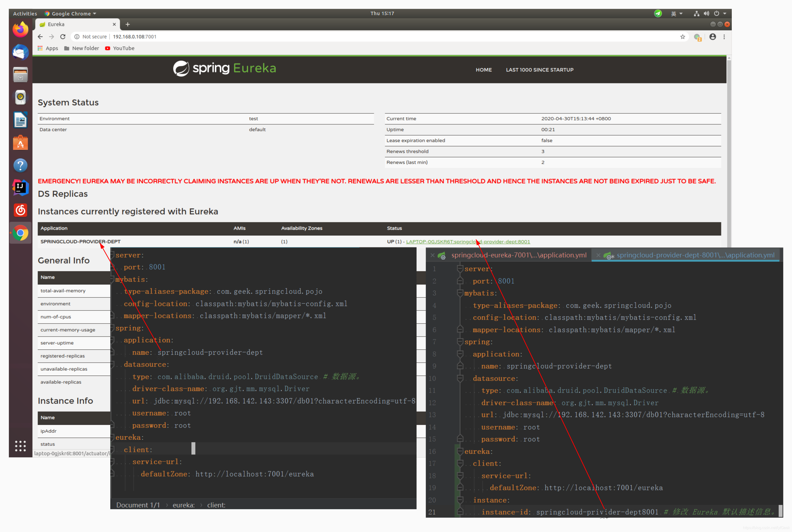Open Firefox from the Ubuntu dock
792x532 pixels.
pyautogui.click(x=20, y=30)
